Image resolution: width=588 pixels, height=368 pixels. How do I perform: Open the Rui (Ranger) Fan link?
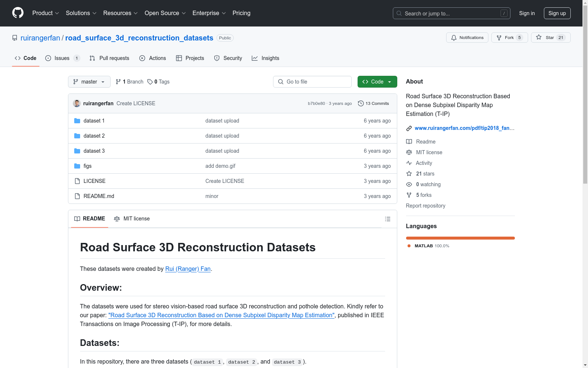[x=188, y=269]
